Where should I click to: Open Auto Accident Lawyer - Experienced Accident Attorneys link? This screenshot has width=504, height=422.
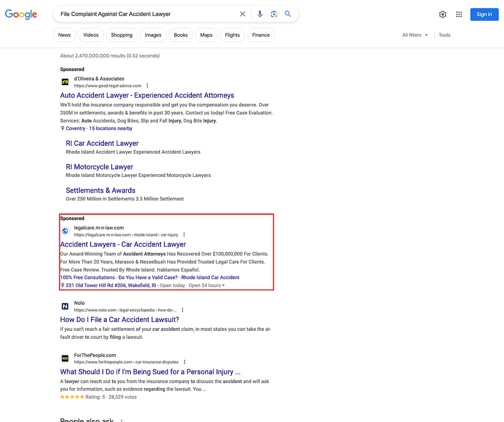(147, 96)
